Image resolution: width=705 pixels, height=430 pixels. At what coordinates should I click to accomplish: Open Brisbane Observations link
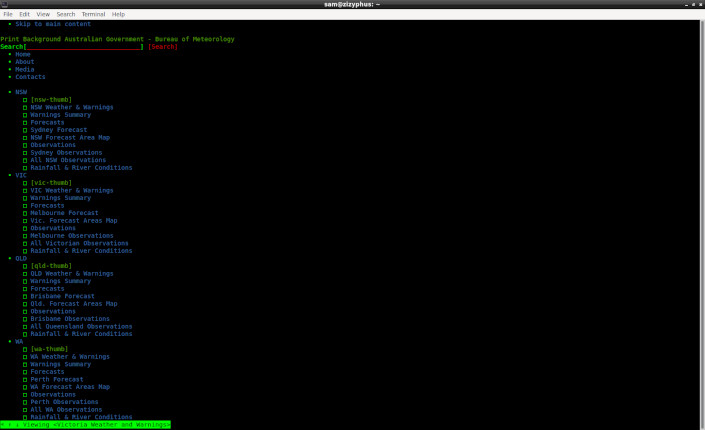70,319
